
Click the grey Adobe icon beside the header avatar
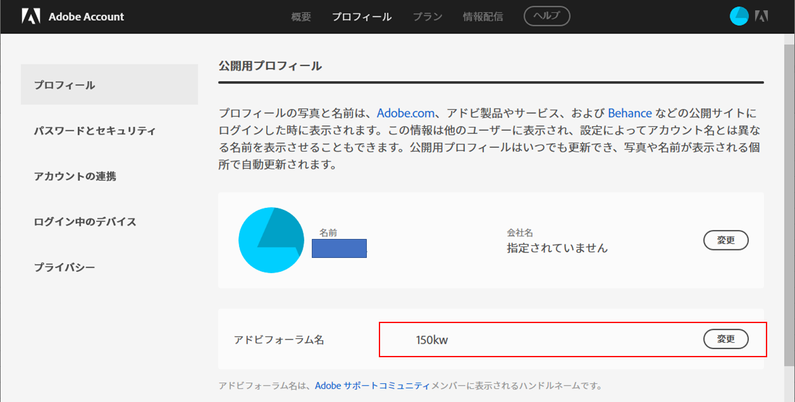[x=761, y=16]
